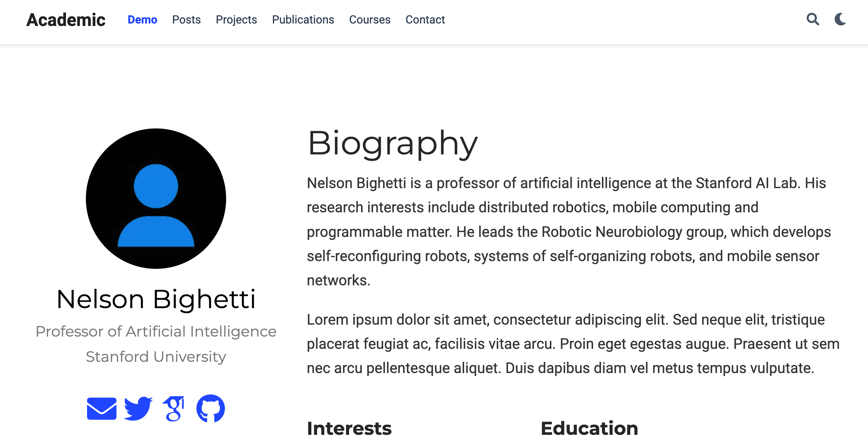The image size is (868, 445).
Task: Click the circular profile avatar
Action: click(x=156, y=199)
